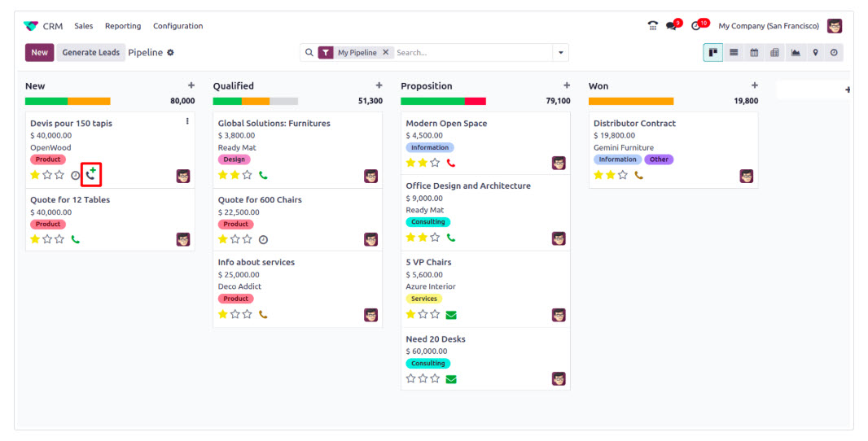Viewport: 868px width, 441px height.
Task: Open the Pipeline gear settings menu
Action: tap(171, 53)
